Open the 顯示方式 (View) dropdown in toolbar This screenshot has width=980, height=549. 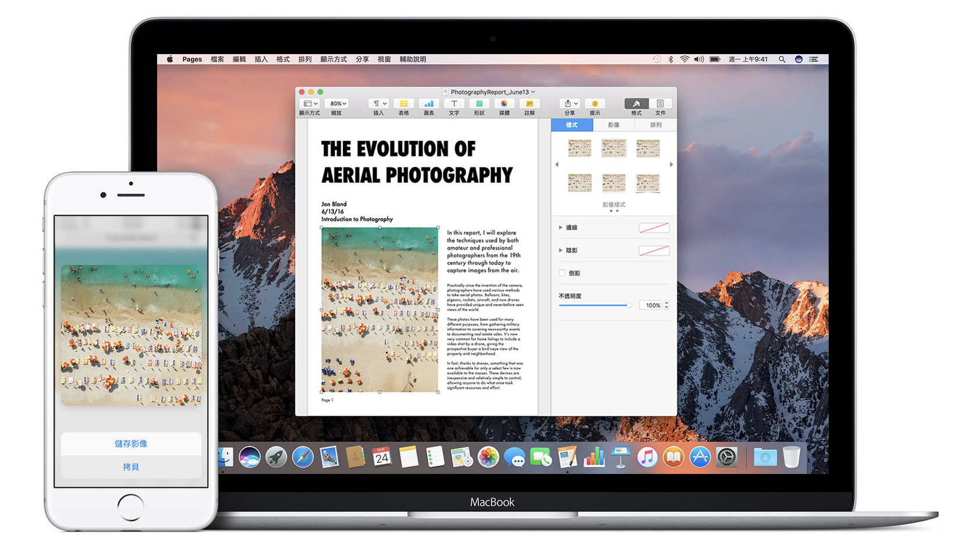tap(310, 104)
